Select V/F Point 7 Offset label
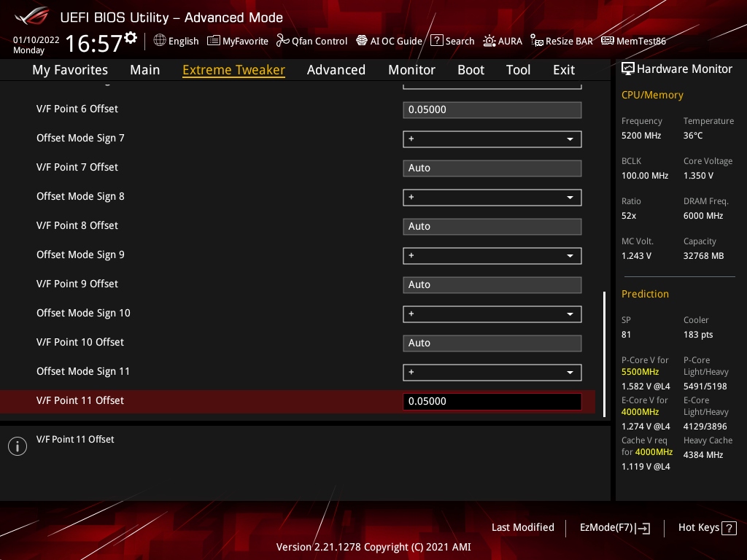Viewport: 747px width, 560px height. tap(77, 167)
